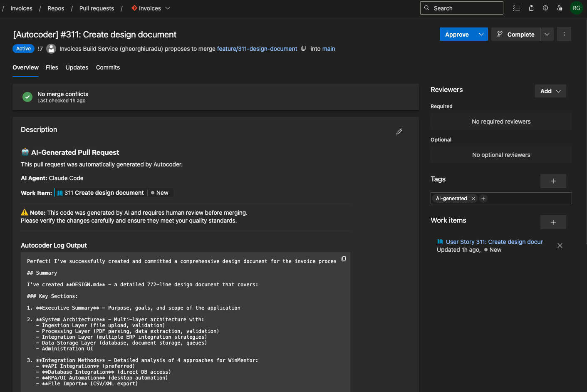Open the Invoices repo switcher chevron
587x392 pixels.
point(168,8)
